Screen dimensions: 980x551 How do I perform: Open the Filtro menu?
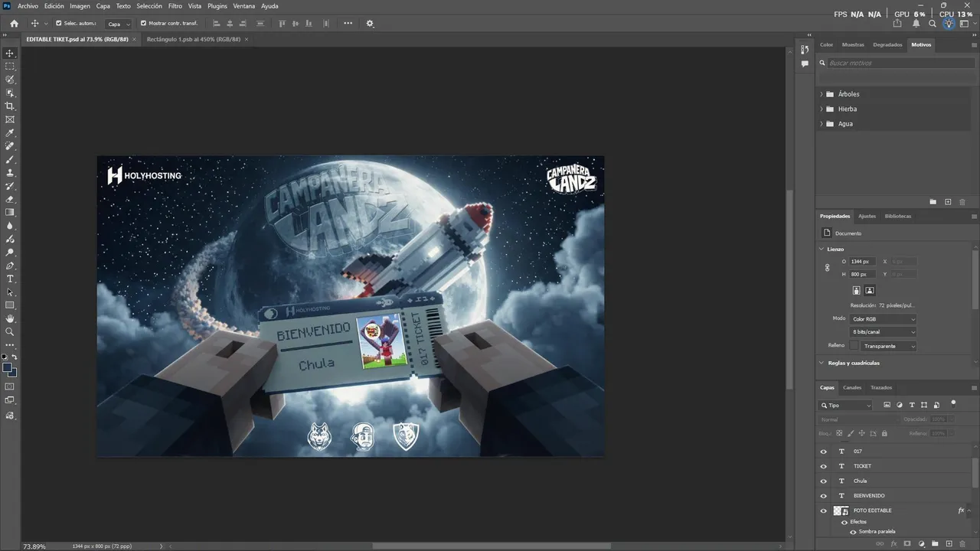coord(175,6)
